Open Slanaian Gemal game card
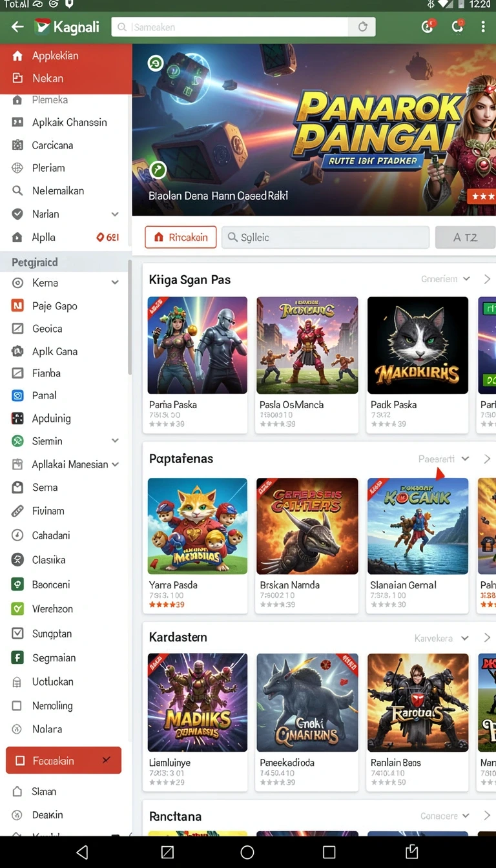This screenshot has height=868, width=496. click(418, 546)
